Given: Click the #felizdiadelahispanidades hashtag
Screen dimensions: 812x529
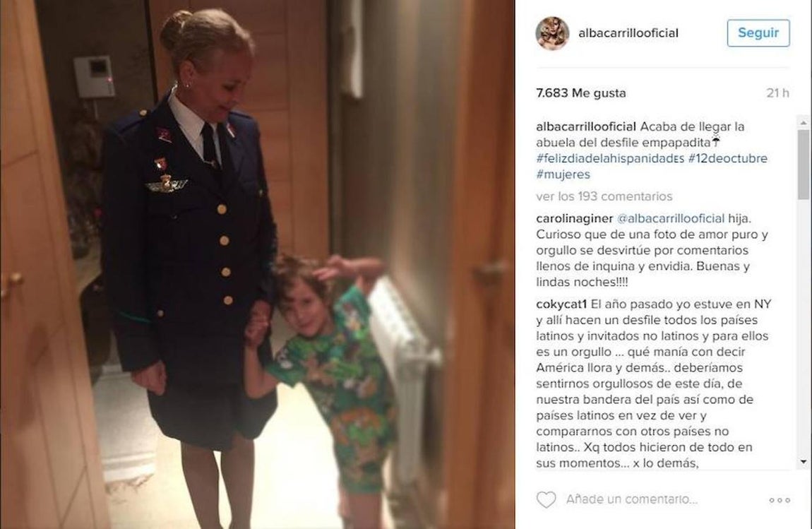Looking at the screenshot, I should click(x=610, y=158).
